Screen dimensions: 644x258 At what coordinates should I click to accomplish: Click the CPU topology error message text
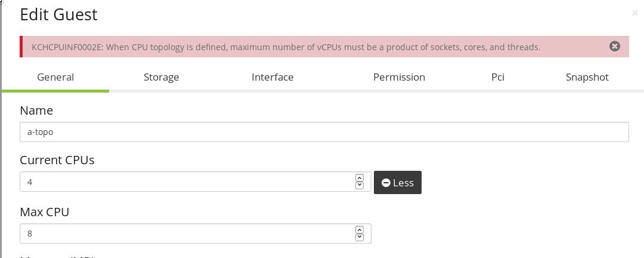pos(285,47)
